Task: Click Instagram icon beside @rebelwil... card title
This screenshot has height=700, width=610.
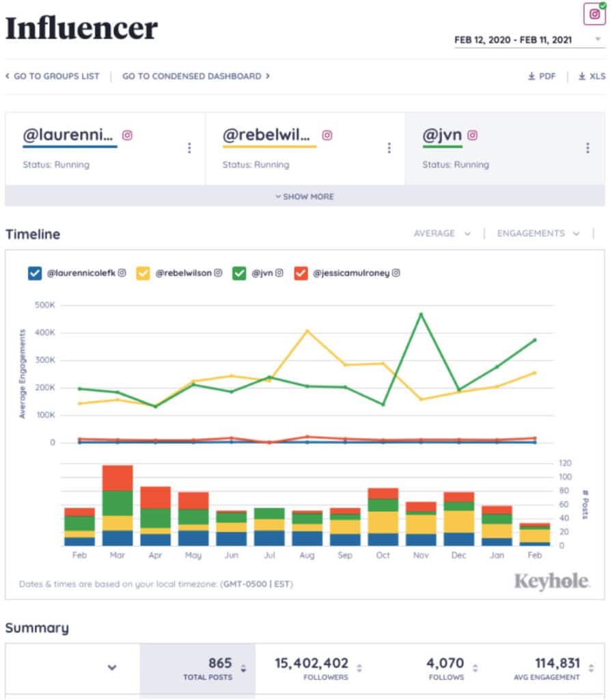Action: (x=327, y=135)
